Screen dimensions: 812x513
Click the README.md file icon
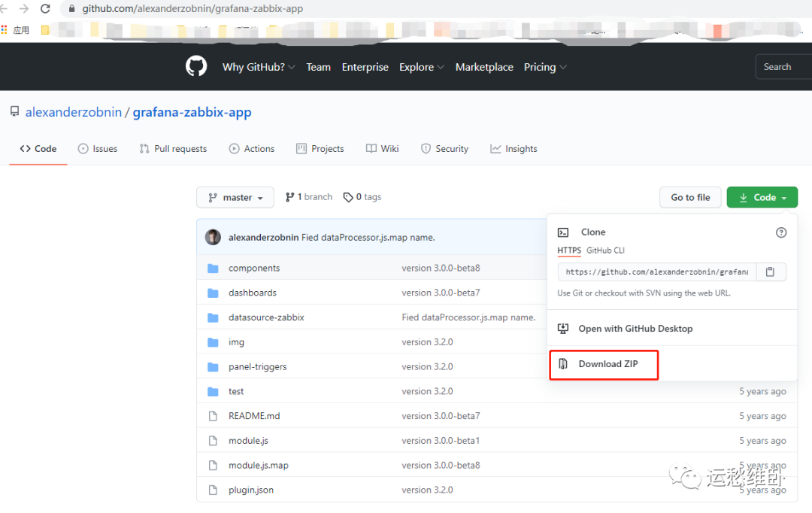coord(213,415)
